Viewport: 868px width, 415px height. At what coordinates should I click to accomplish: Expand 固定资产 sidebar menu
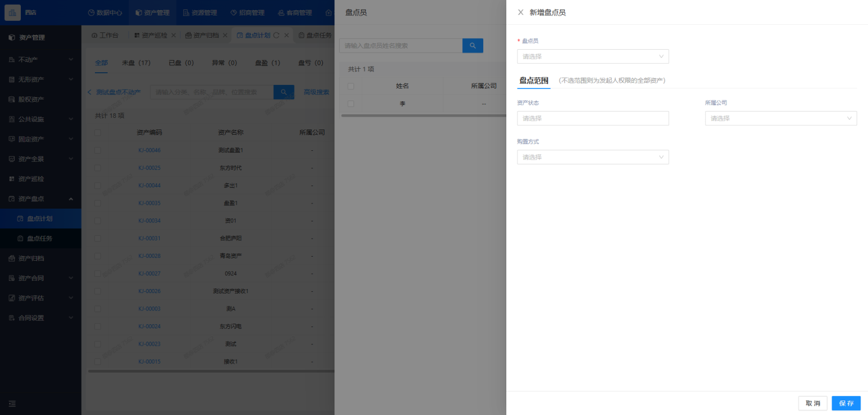point(41,139)
